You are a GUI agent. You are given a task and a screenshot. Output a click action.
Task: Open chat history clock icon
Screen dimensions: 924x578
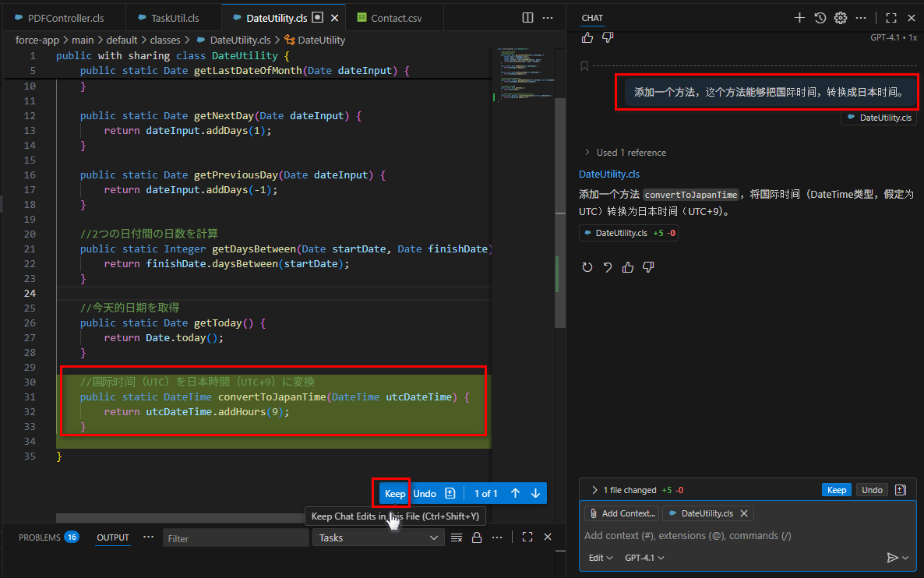[820, 18]
